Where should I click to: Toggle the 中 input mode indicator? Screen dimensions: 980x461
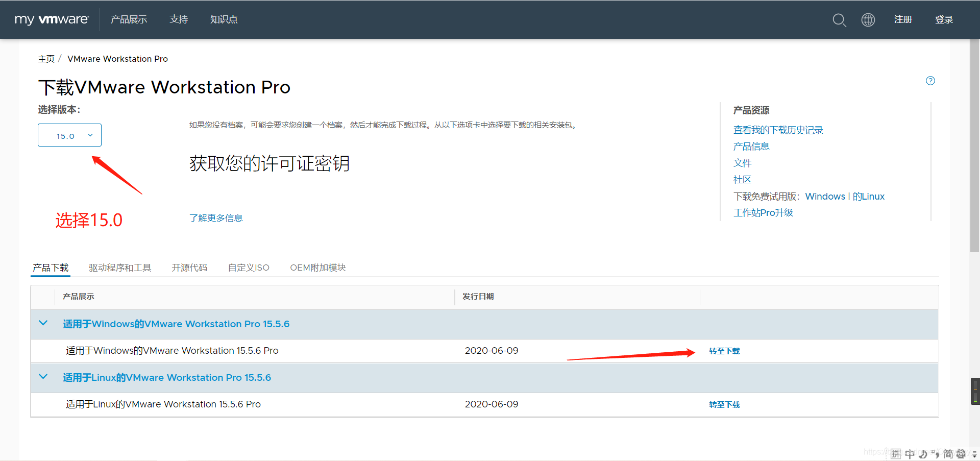click(x=910, y=454)
